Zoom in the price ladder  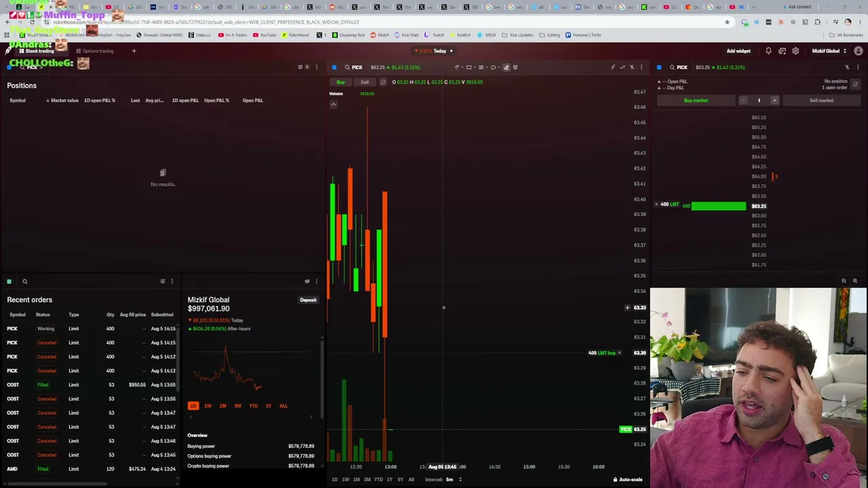point(854,281)
